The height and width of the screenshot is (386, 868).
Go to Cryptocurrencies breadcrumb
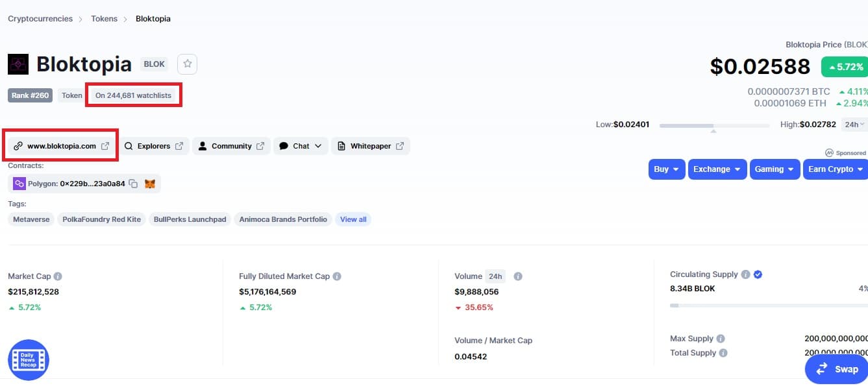click(x=40, y=19)
